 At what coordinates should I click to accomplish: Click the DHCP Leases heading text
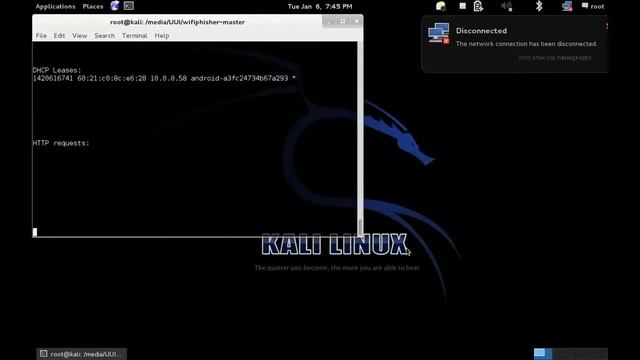tap(57, 70)
